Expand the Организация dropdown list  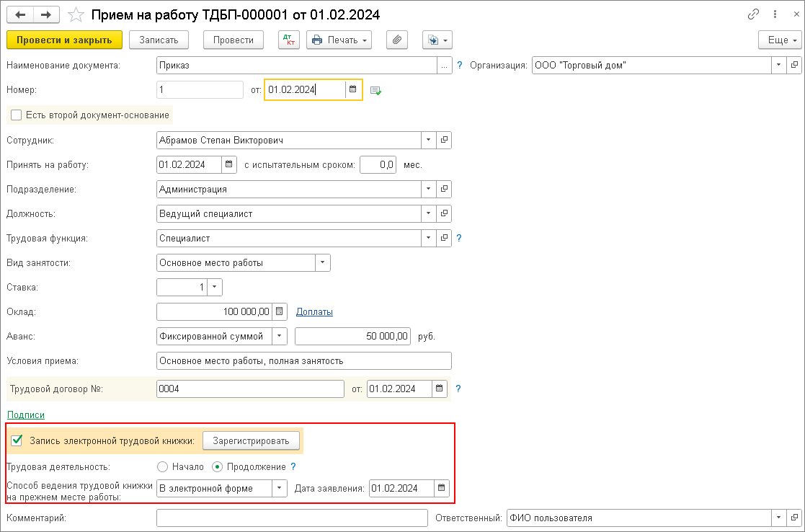(x=779, y=65)
